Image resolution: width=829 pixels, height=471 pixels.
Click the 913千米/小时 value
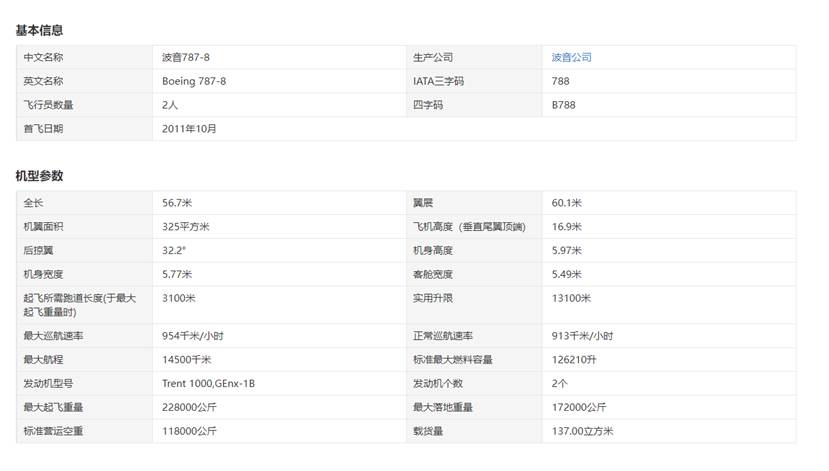583,336
